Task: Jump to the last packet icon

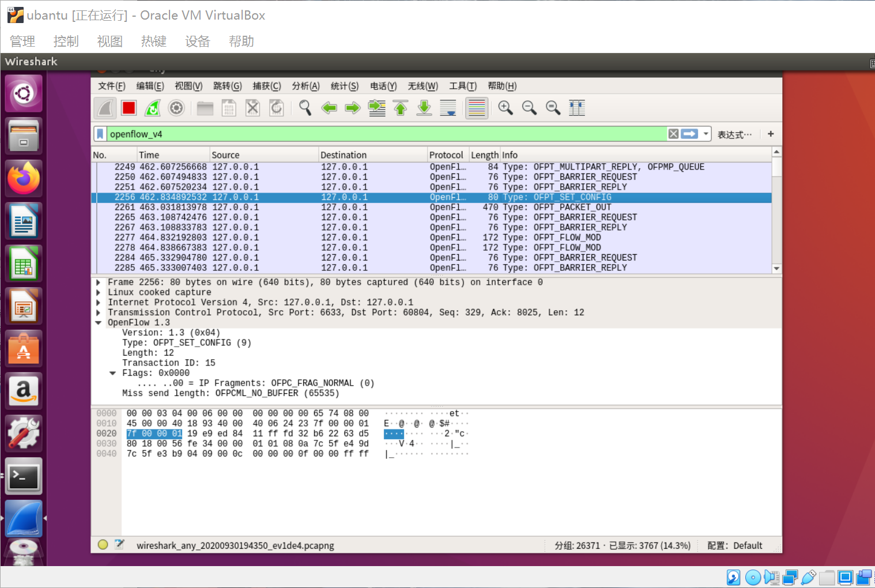Action: point(424,108)
